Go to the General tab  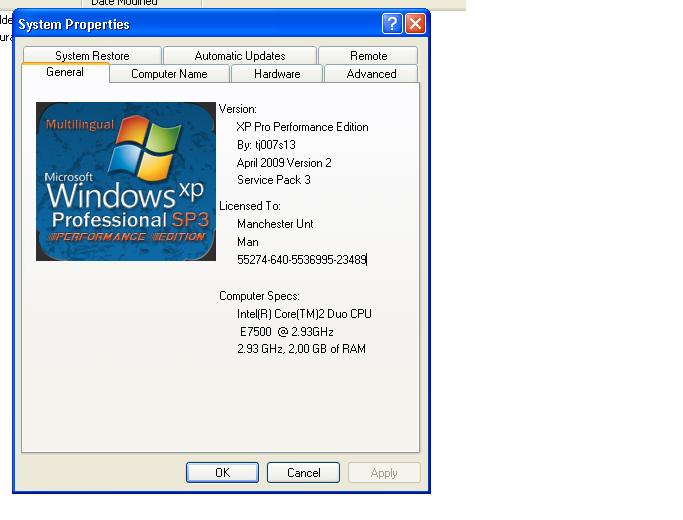point(65,73)
